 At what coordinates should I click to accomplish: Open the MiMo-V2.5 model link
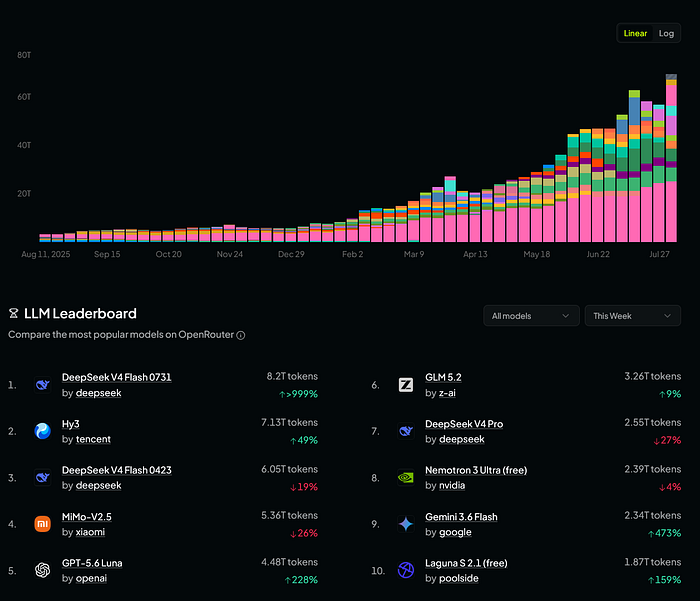(x=87, y=517)
